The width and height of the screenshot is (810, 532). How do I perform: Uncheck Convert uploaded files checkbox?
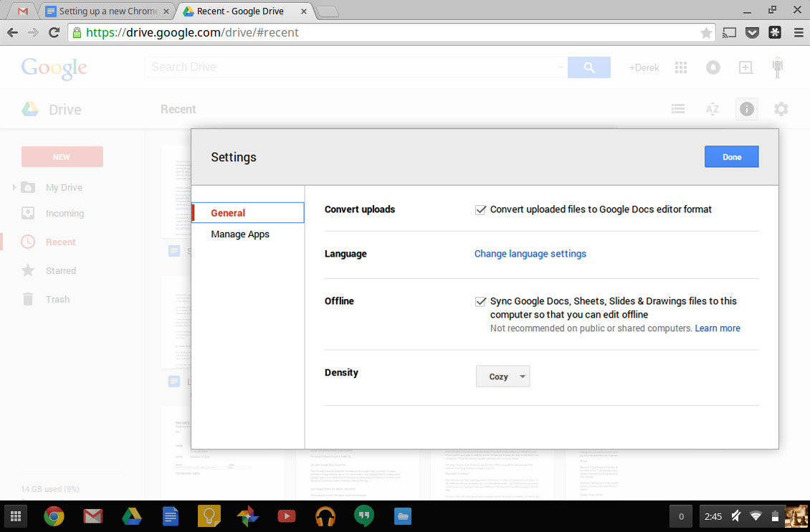[481, 209]
